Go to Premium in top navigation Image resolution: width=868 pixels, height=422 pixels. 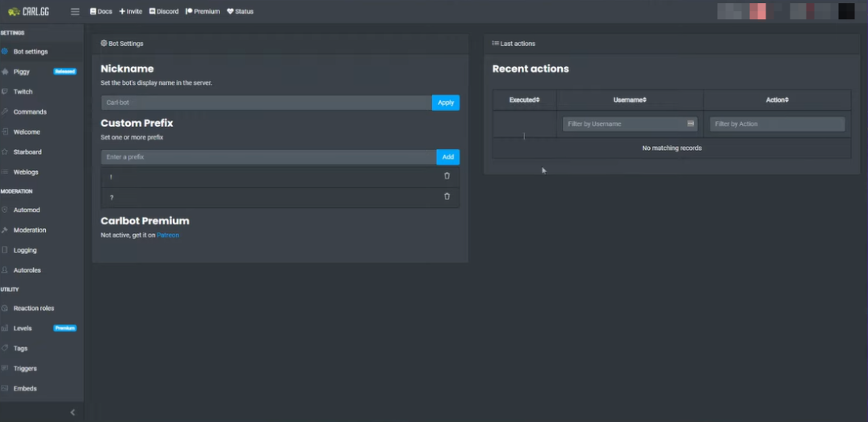[203, 11]
